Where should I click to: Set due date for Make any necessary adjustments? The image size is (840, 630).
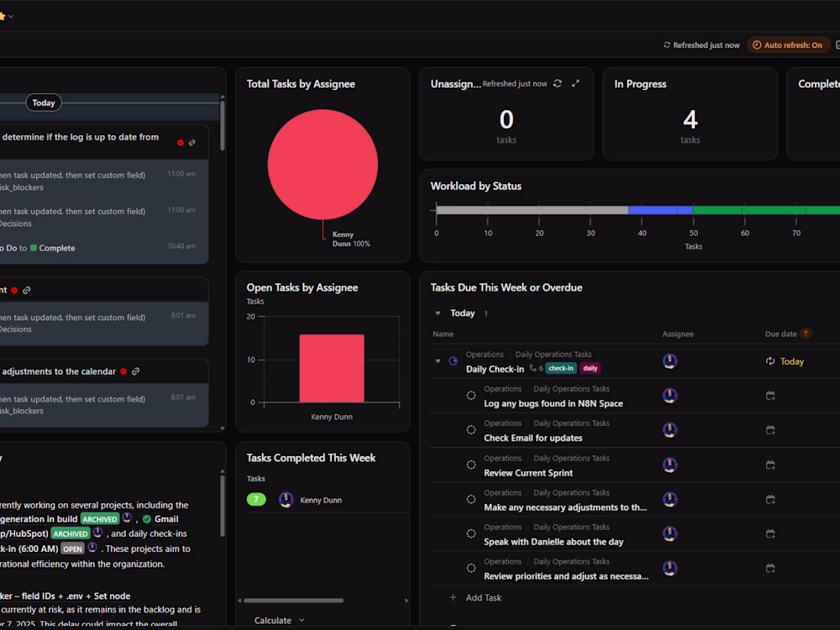771,499
